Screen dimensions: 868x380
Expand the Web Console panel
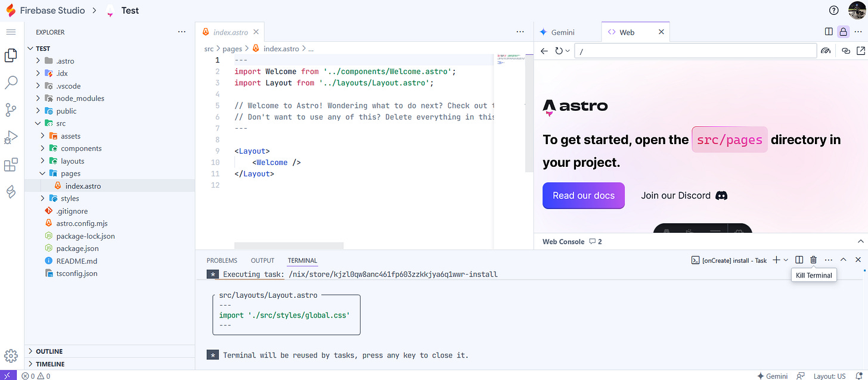(860, 242)
